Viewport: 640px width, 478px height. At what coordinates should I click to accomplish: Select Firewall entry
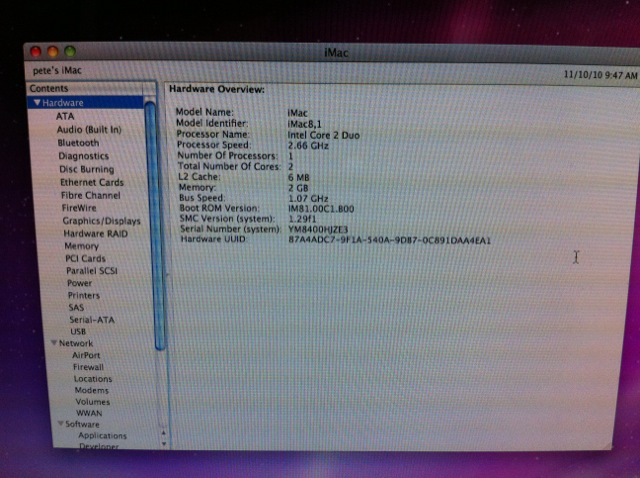click(x=88, y=367)
